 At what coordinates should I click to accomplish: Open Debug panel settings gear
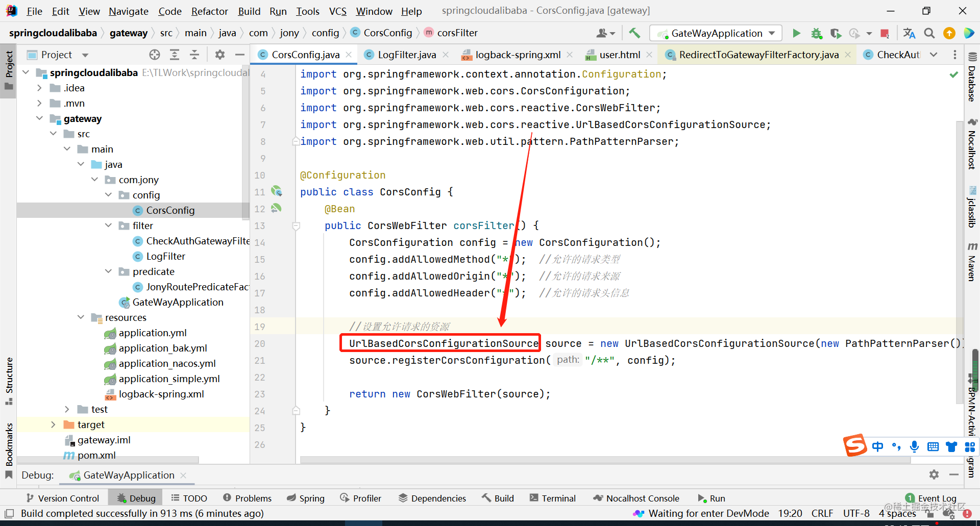934,474
